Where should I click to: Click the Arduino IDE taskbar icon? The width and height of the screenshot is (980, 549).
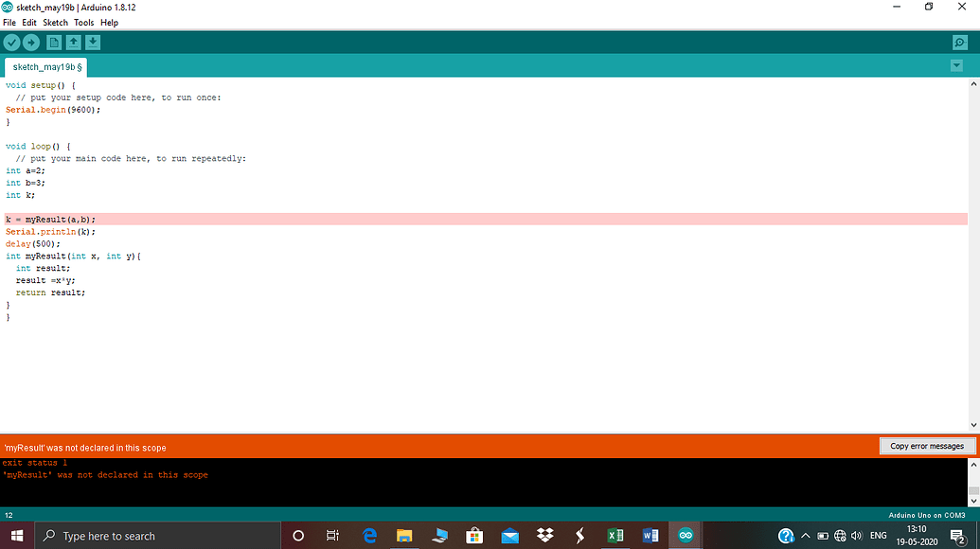686,536
